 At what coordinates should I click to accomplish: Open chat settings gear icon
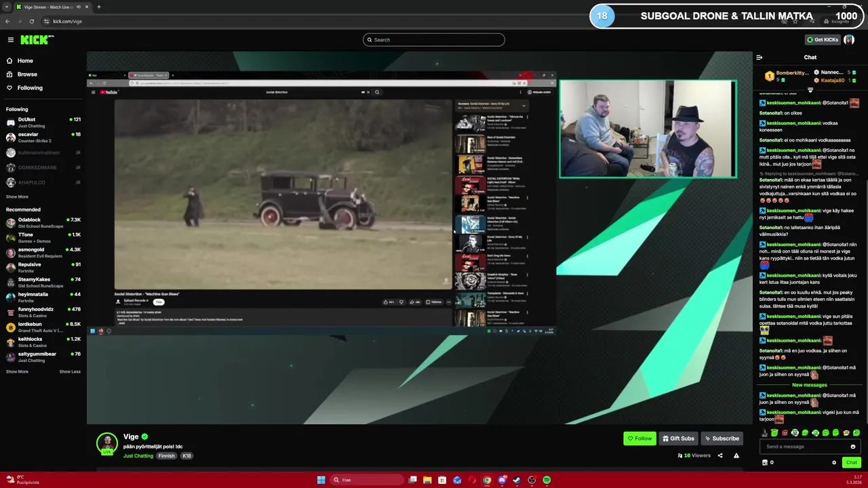tap(834, 462)
